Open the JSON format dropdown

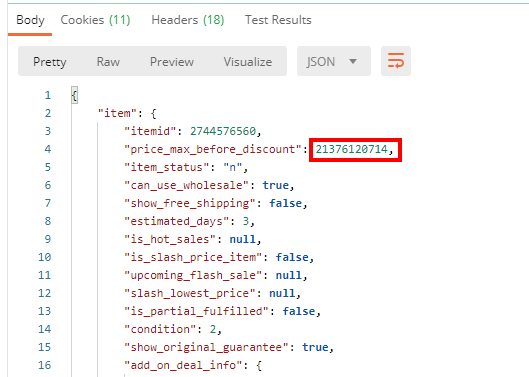(334, 61)
